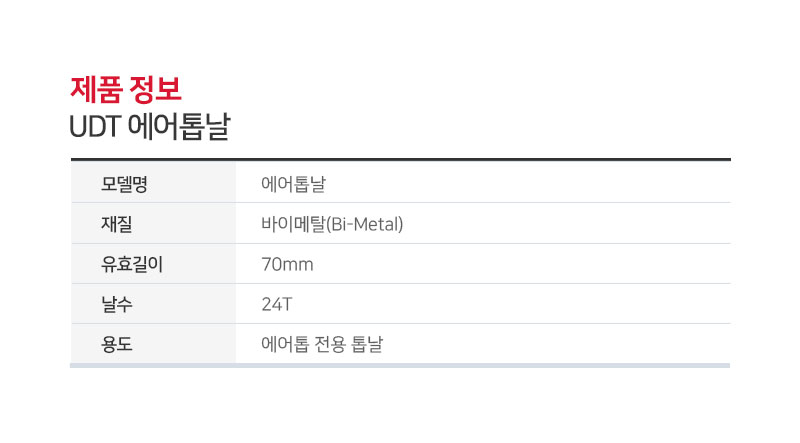Click the 24T tooth count value
Viewport: 800px width, 443px height.
[277, 304]
